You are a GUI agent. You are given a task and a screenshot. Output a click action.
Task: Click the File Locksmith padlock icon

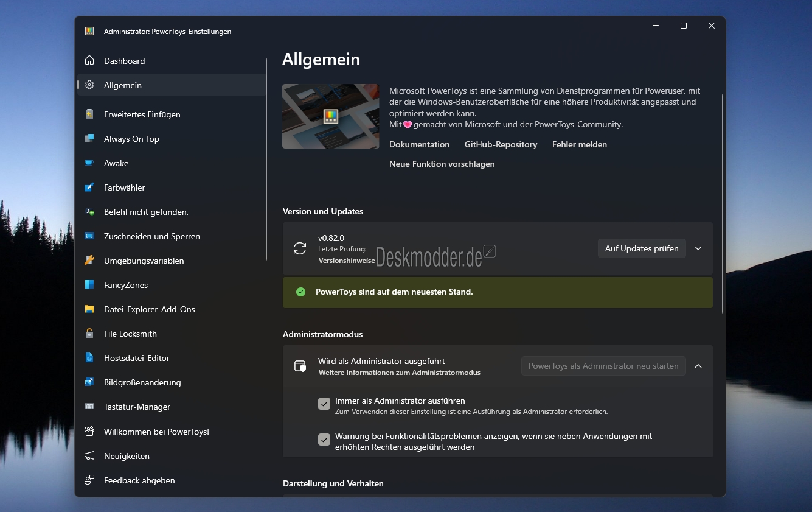point(89,334)
